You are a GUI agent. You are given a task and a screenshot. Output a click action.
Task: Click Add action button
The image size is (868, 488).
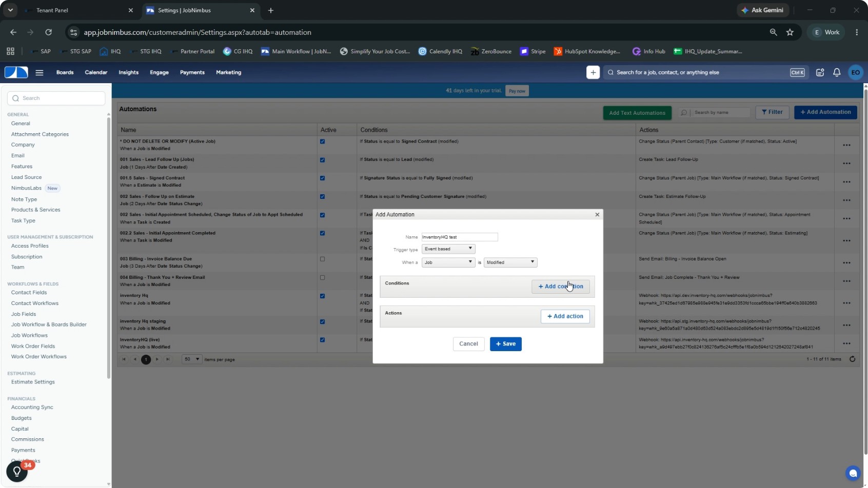tap(565, 316)
